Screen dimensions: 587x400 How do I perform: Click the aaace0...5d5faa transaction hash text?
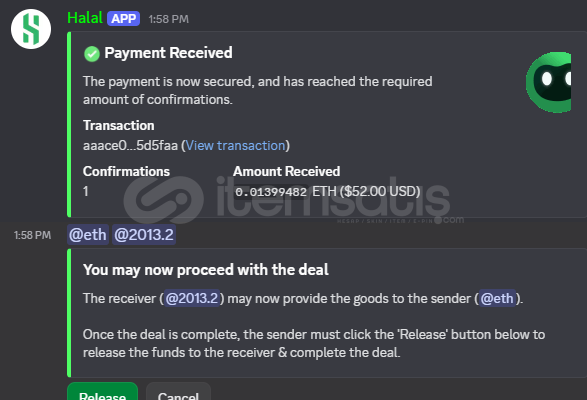[x=130, y=145]
